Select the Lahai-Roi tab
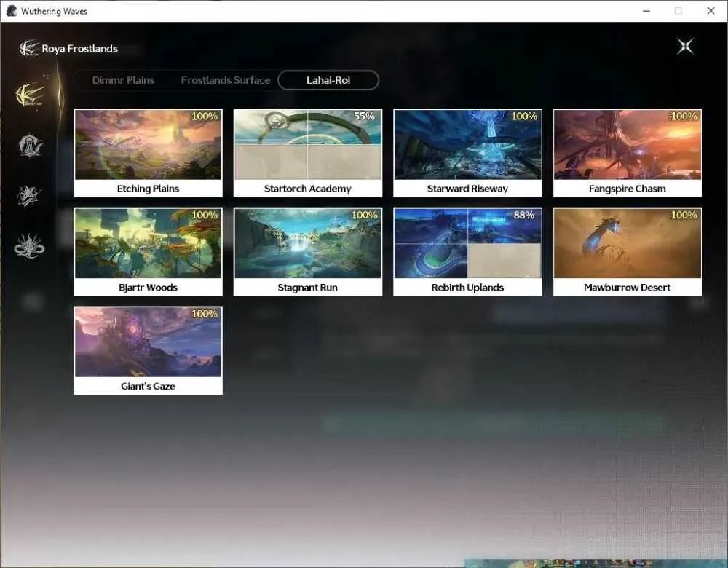 (x=328, y=80)
